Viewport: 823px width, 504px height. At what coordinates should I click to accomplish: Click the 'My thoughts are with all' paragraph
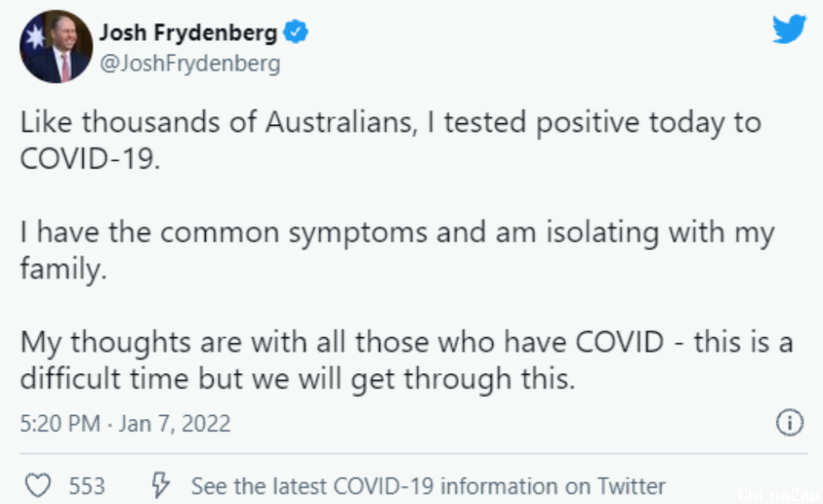(405, 360)
